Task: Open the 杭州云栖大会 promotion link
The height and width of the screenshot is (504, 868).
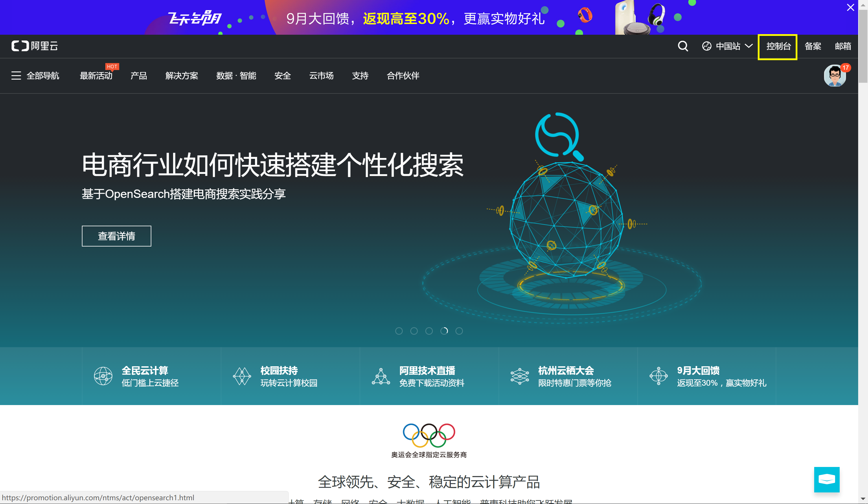Action: (x=568, y=376)
